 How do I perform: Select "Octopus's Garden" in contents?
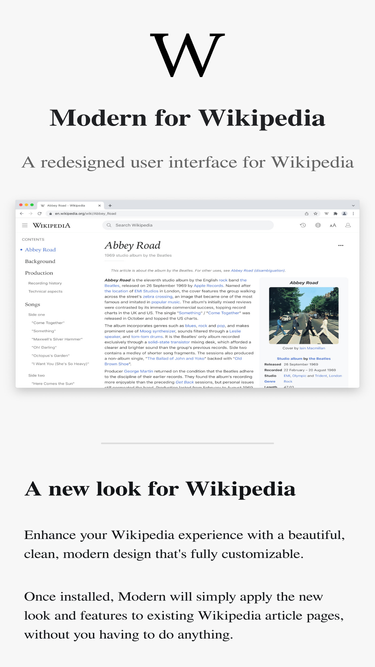click(50, 356)
